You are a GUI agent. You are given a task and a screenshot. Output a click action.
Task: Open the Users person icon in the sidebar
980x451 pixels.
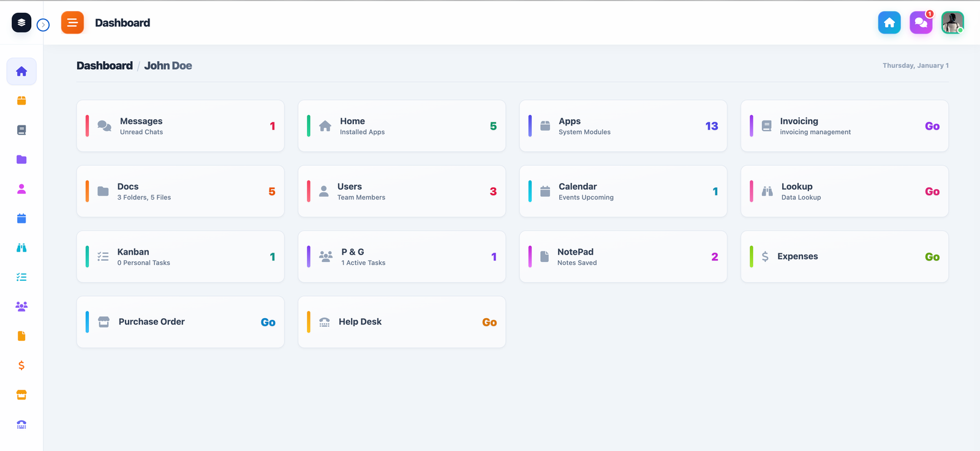click(x=21, y=189)
